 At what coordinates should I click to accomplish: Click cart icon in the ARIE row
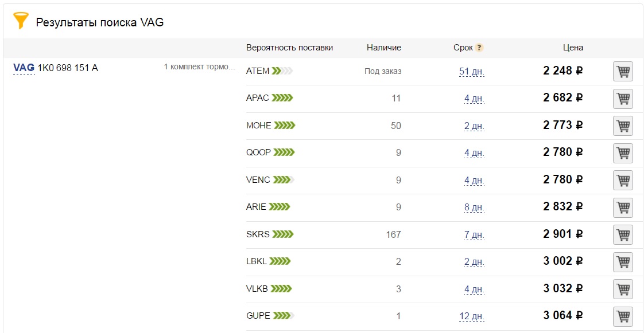click(623, 207)
